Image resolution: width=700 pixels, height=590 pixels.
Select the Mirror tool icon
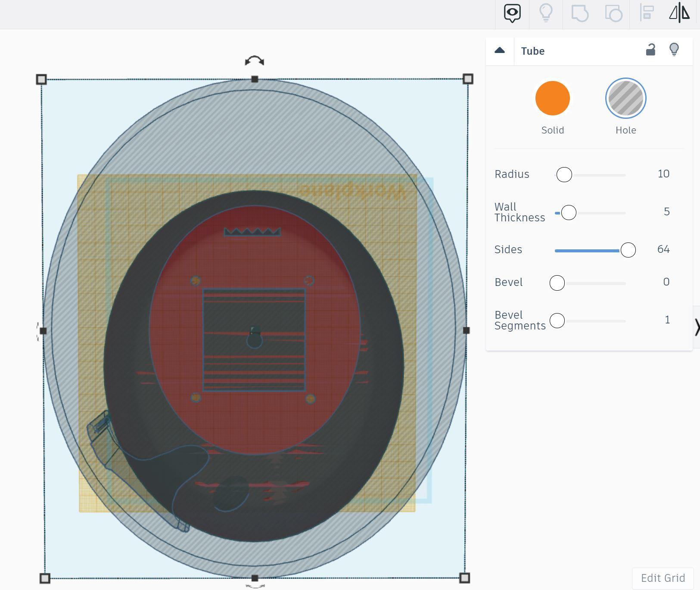[679, 12]
